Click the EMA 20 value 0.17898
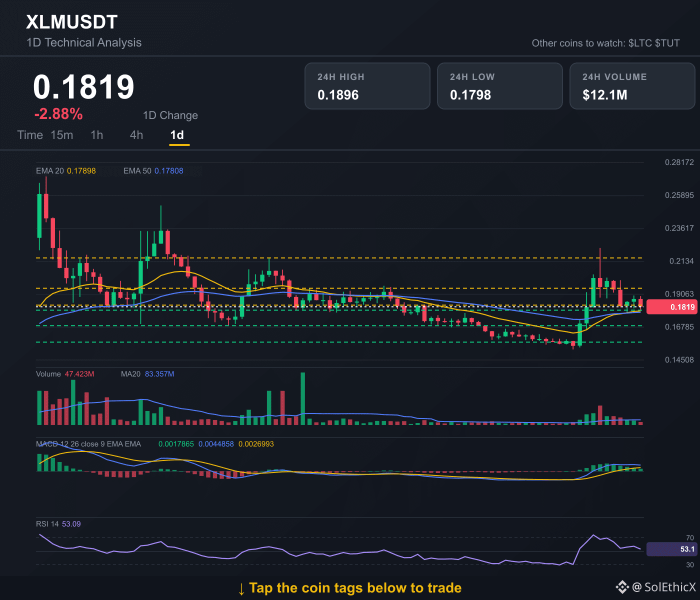This screenshot has height=600, width=700. coord(81,171)
